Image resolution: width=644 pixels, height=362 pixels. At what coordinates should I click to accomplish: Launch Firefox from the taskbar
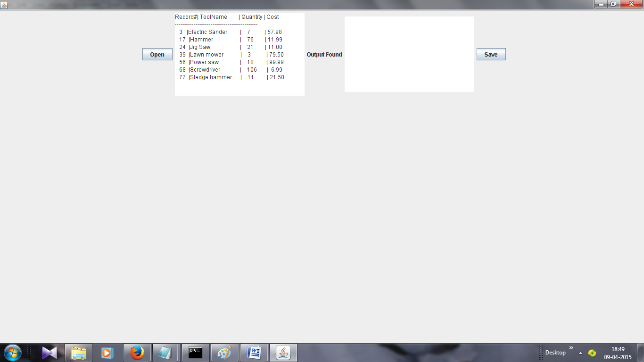137,353
